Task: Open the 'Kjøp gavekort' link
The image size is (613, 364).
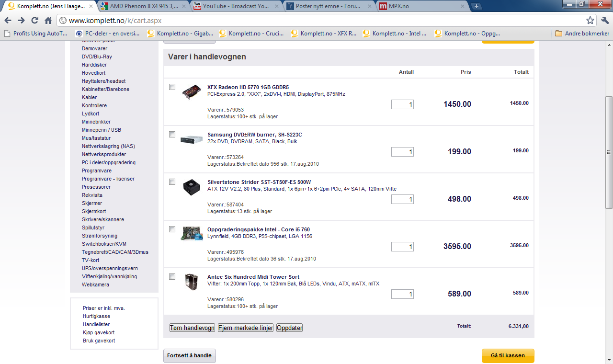Action: click(99, 332)
